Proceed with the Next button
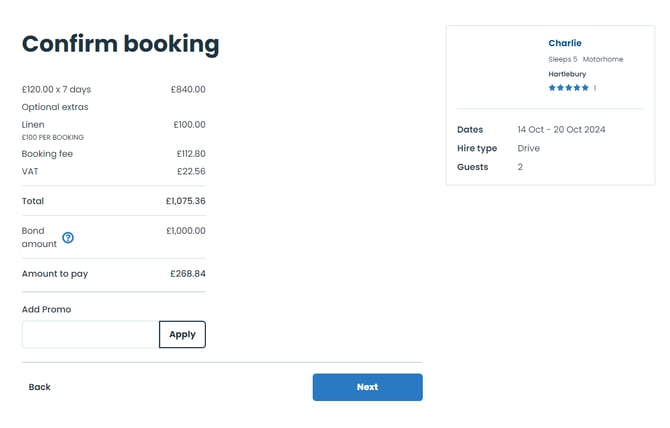The height and width of the screenshot is (428, 670). pyautogui.click(x=367, y=387)
